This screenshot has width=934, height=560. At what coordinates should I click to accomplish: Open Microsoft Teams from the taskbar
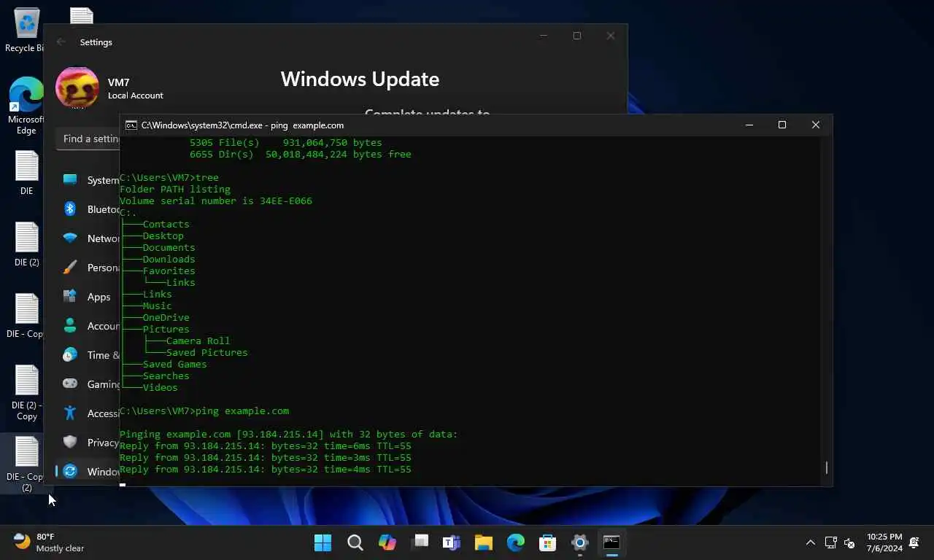point(452,542)
